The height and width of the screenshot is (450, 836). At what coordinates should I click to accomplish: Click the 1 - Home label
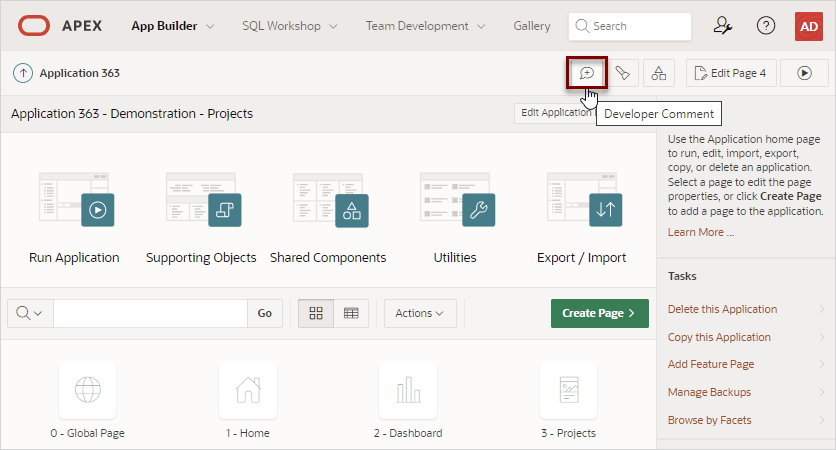click(x=247, y=433)
